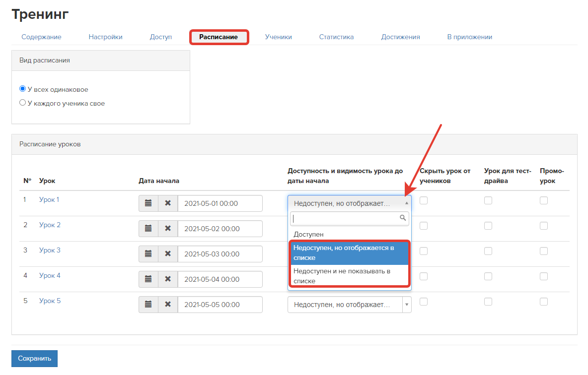This screenshot has width=588, height=375.
Task: Open the Урок 3 link
Action: [50, 250]
